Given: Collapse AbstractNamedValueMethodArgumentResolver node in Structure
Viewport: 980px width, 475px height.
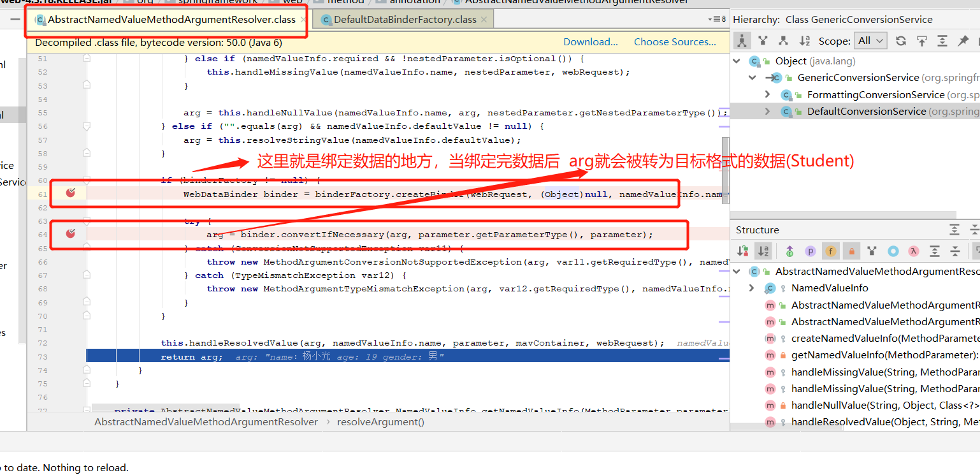Looking at the screenshot, I should click(x=737, y=272).
